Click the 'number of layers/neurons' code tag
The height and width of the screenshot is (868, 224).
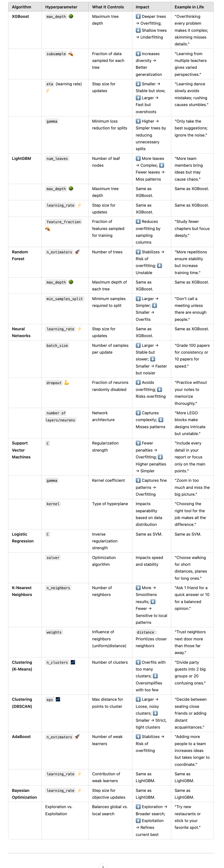(x=61, y=416)
